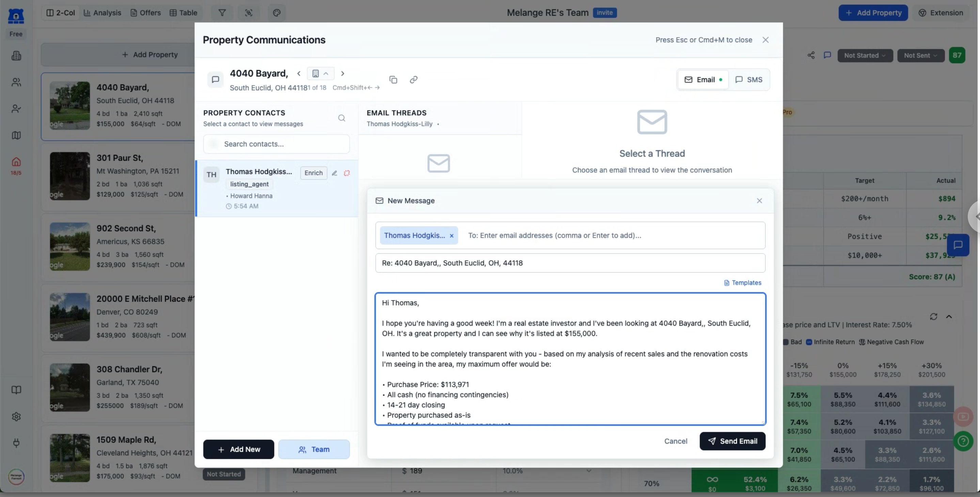The width and height of the screenshot is (980, 497).
Task: Select the Email channel toggle
Action: pyautogui.click(x=703, y=79)
